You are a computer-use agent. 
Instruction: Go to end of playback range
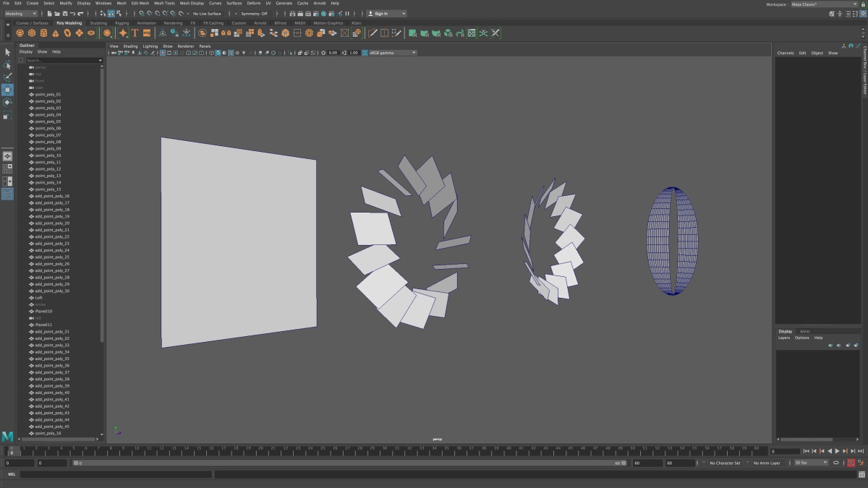pos(861,451)
